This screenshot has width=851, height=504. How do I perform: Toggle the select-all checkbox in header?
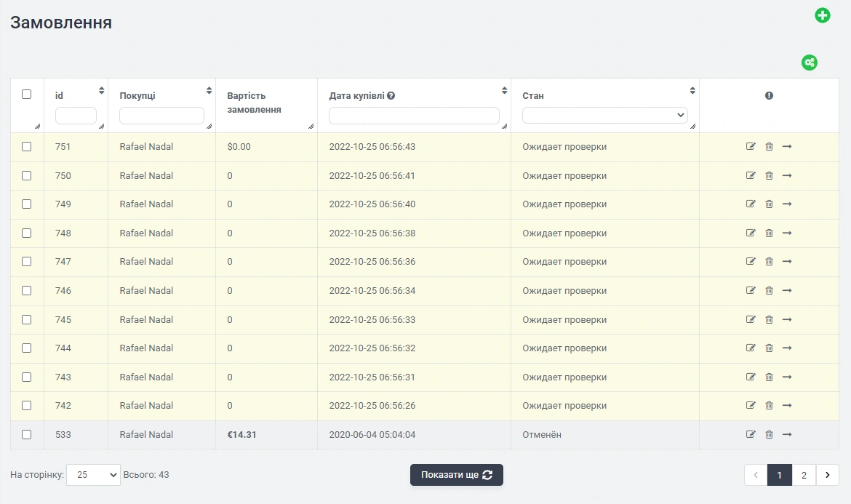click(x=27, y=95)
